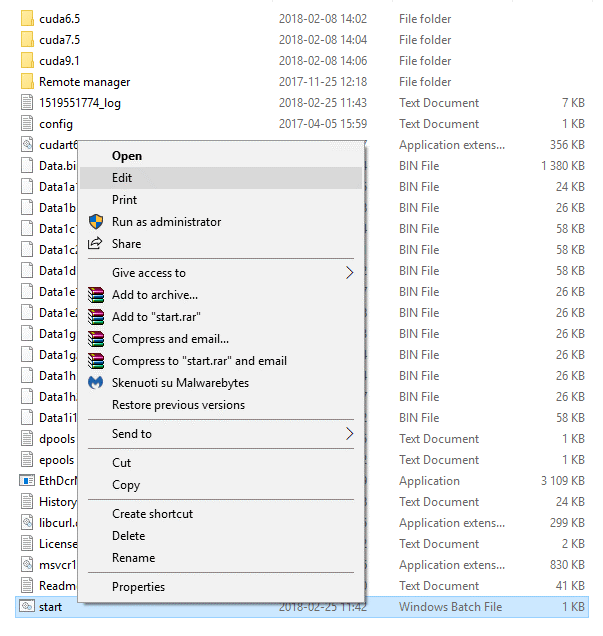
Task: Click the WinRAR icon beside Compress and email
Action: 96,339
